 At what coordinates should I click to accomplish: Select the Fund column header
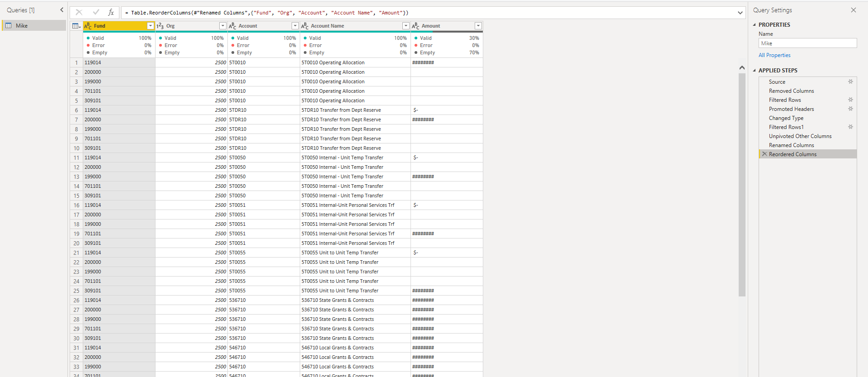pyautogui.click(x=119, y=26)
